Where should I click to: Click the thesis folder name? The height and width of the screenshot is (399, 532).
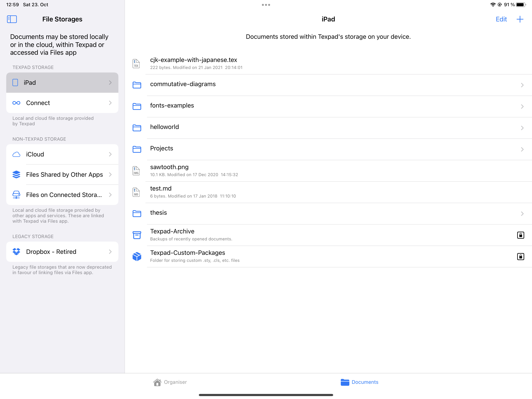click(159, 213)
